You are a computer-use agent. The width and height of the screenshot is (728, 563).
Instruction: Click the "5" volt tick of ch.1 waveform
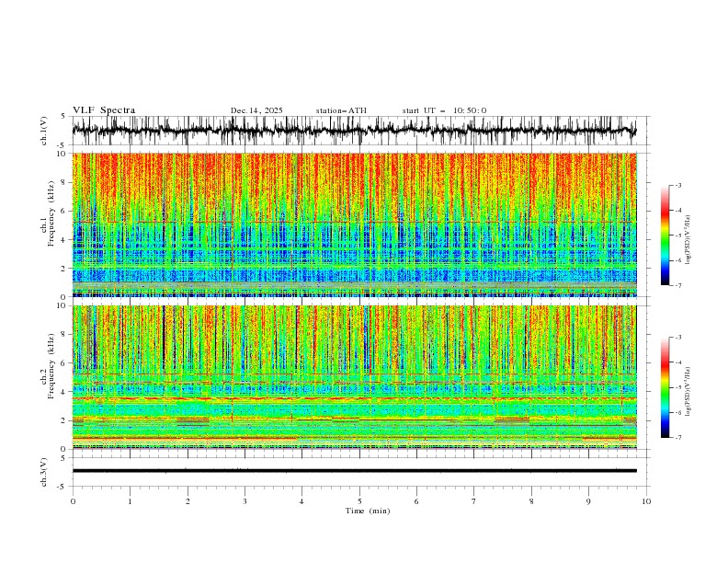pos(63,117)
